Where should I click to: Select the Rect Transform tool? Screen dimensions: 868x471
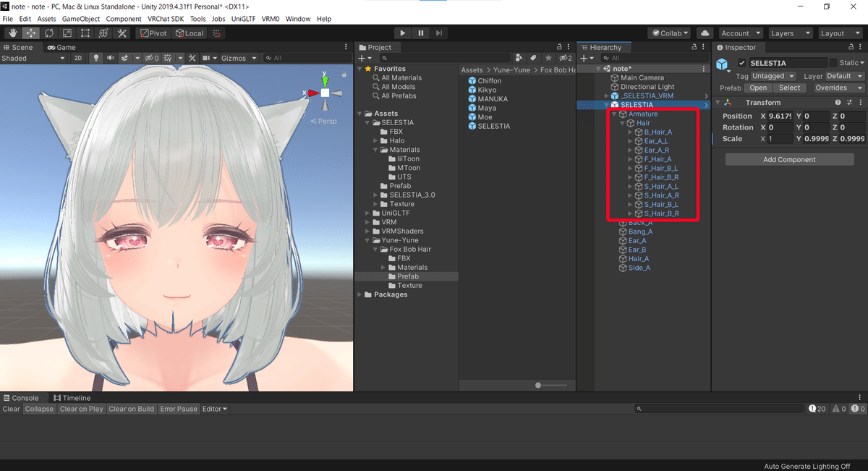85,33
